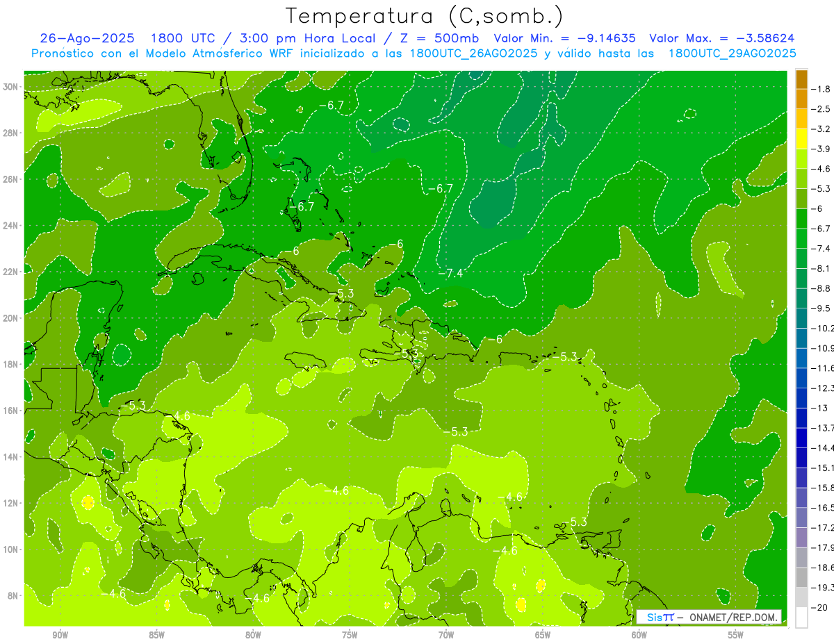Click the 70W longitude axis label
This screenshot has height=644, width=834.
coord(446,635)
